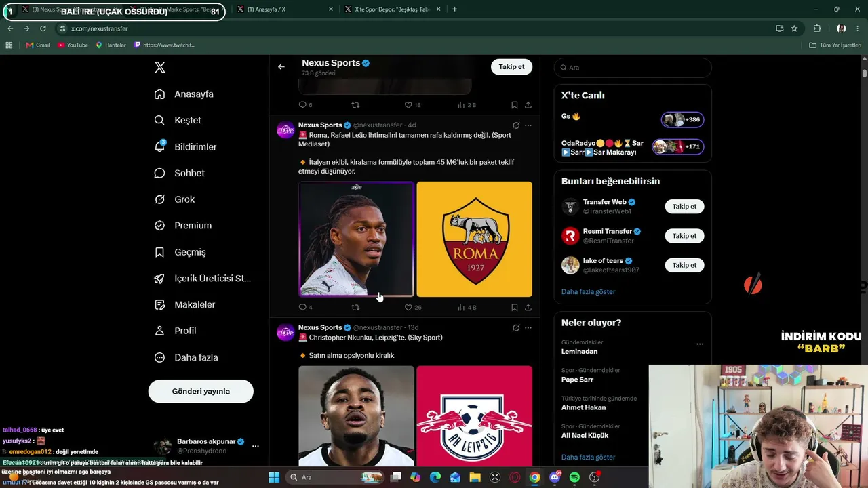This screenshot has height=488, width=868.
Task: Reload the page in Chrome
Action: [43, 28]
